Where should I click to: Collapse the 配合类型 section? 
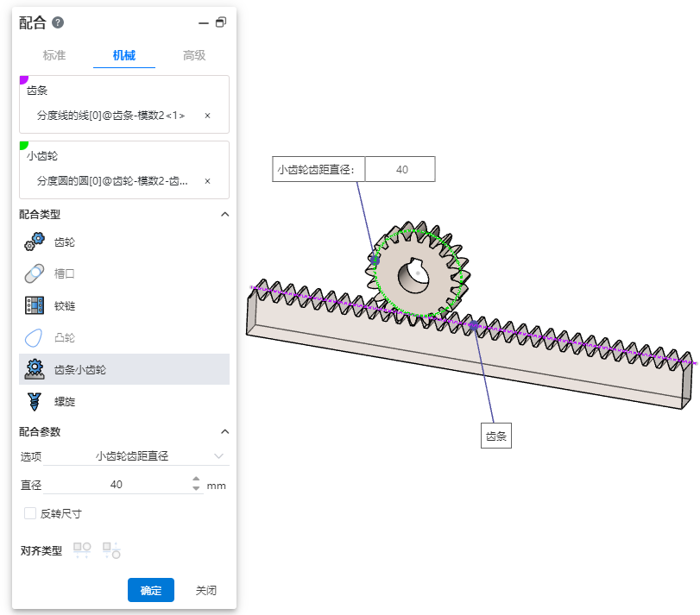224,214
